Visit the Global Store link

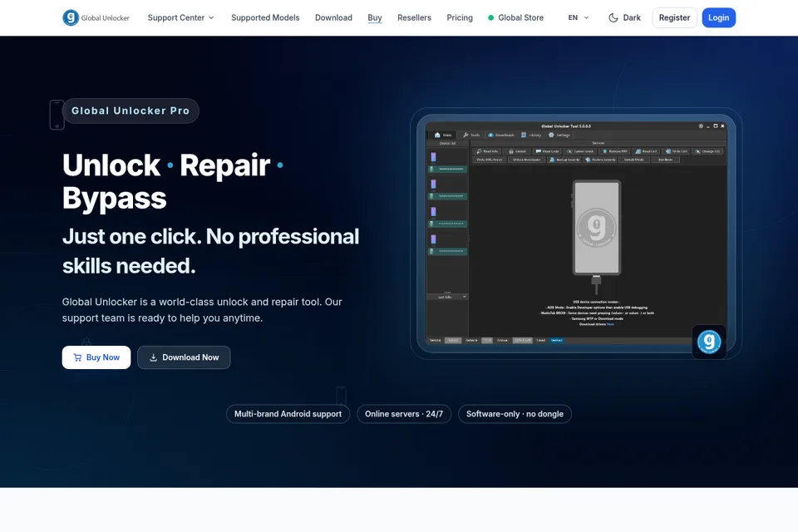[x=515, y=17]
